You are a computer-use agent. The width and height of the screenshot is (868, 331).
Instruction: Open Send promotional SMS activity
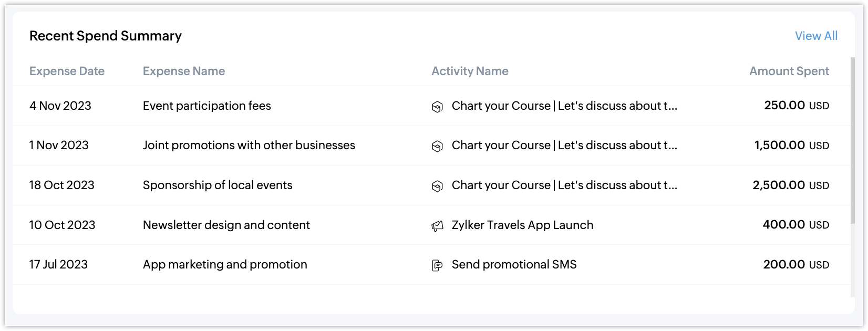click(514, 264)
